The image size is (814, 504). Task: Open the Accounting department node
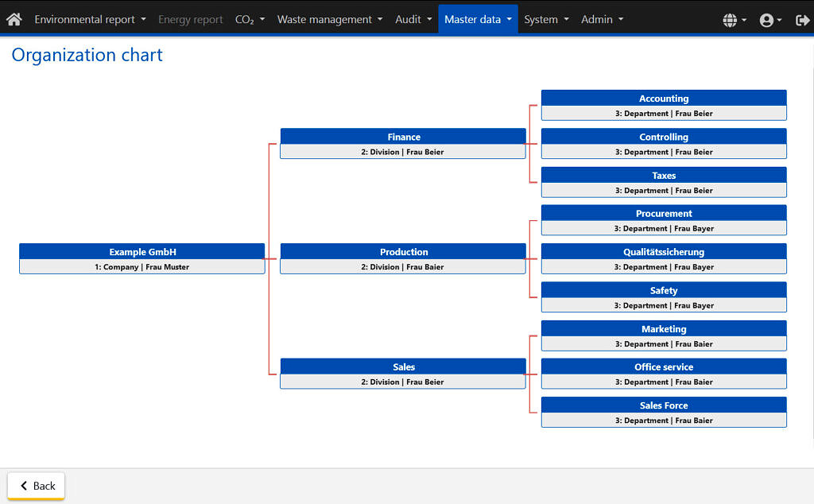[x=664, y=105]
